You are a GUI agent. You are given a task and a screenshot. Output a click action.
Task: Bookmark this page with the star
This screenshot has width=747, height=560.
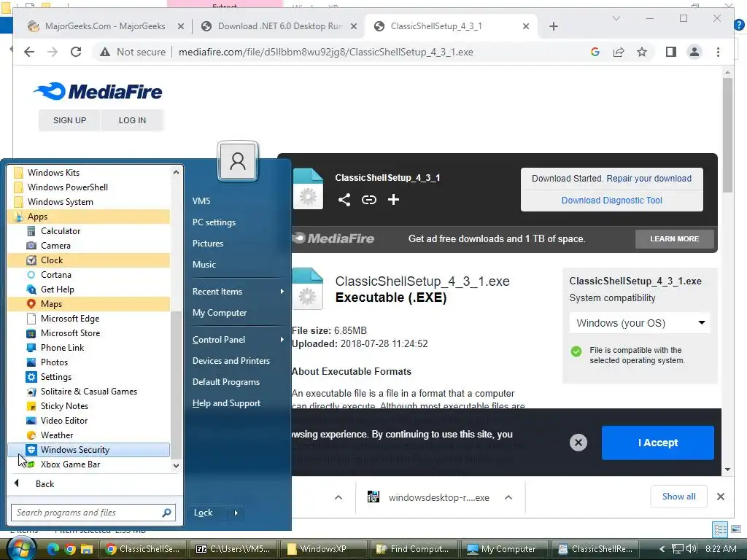642,52
